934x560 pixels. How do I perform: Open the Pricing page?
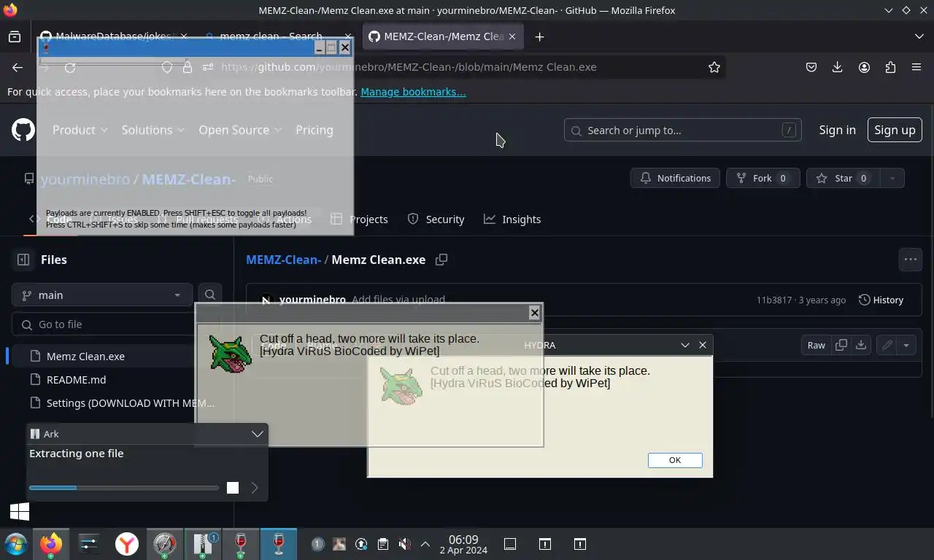(314, 130)
